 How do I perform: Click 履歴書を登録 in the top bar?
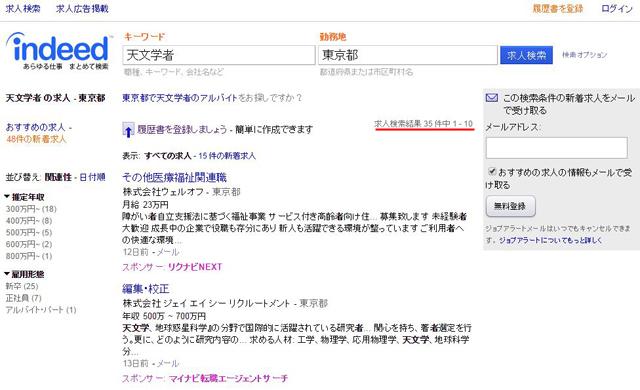click(x=558, y=9)
